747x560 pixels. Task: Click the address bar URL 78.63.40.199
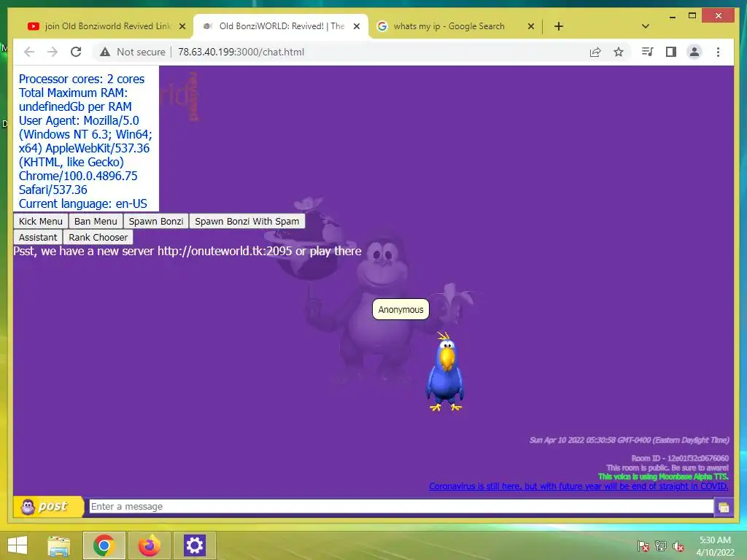(x=241, y=52)
